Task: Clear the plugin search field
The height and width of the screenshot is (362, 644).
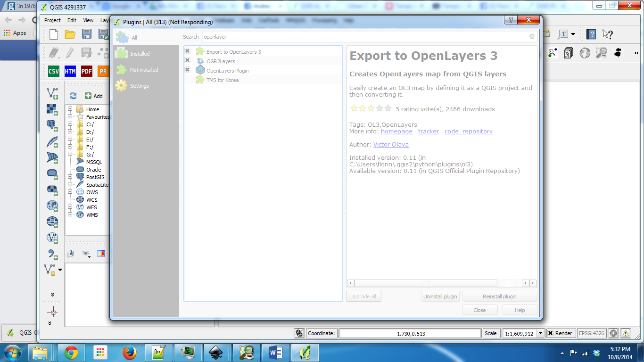Action: (x=532, y=37)
